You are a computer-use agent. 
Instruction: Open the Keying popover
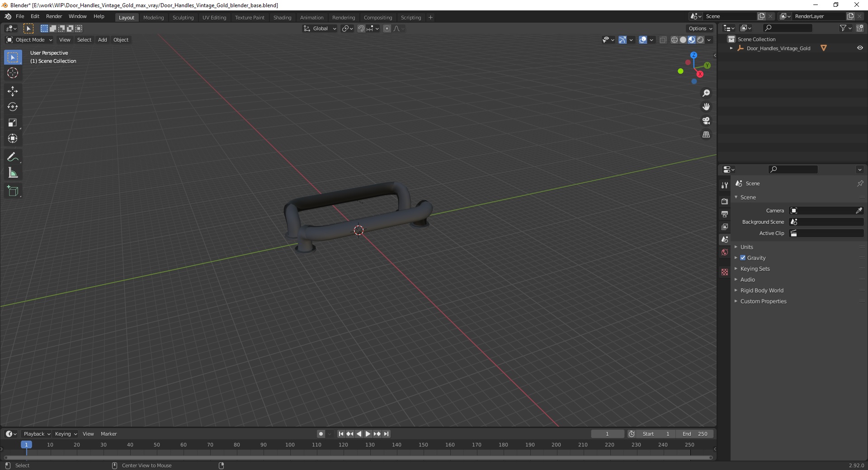pyautogui.click(x=66, y=434)
